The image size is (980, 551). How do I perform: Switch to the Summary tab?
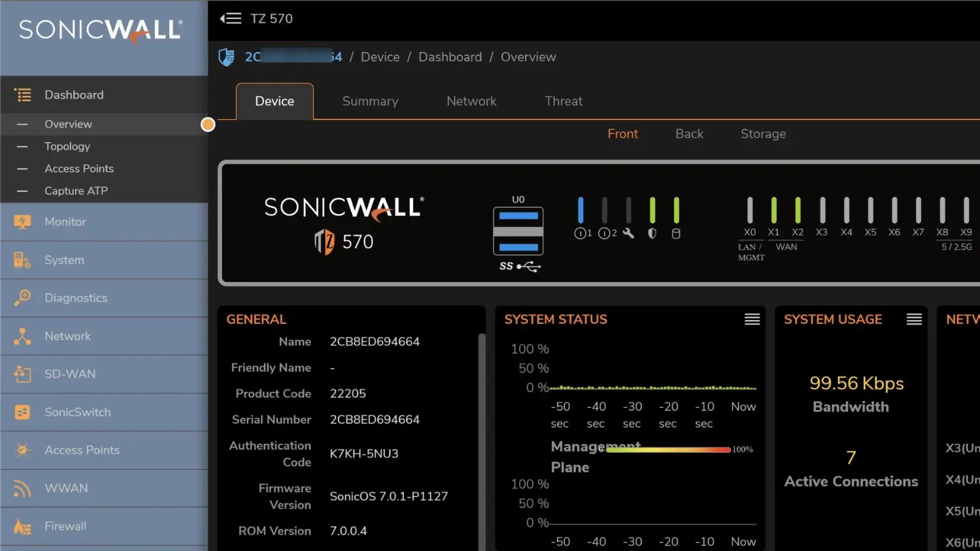(370, 101)
